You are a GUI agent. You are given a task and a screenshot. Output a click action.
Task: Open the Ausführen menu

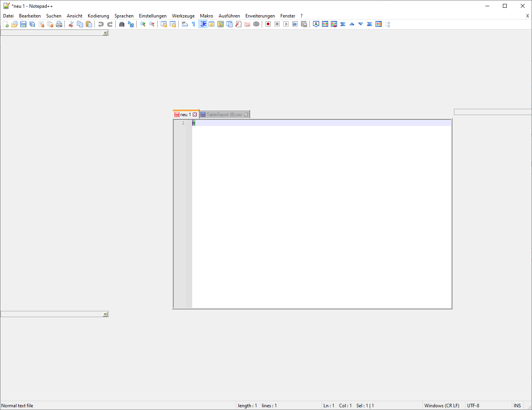(229, 16)
